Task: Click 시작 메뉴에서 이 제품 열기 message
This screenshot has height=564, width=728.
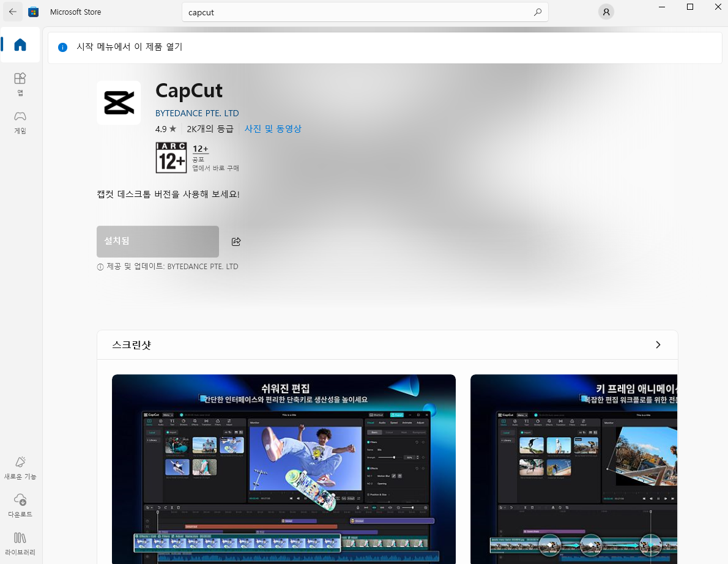Action: (130, 47)
